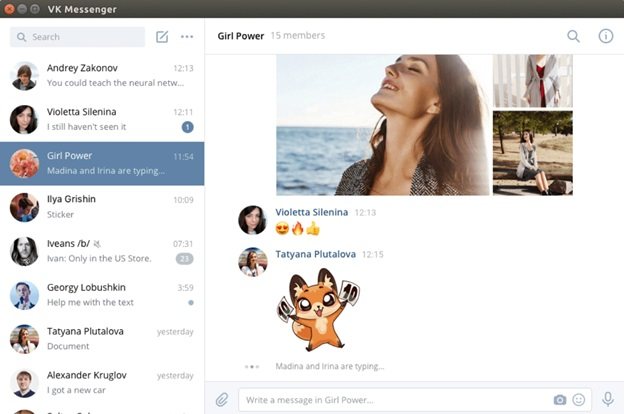Open the three-dots more options menu
Image resolution: width=624 pixels, height=414 pixels.
pos(187,37)
